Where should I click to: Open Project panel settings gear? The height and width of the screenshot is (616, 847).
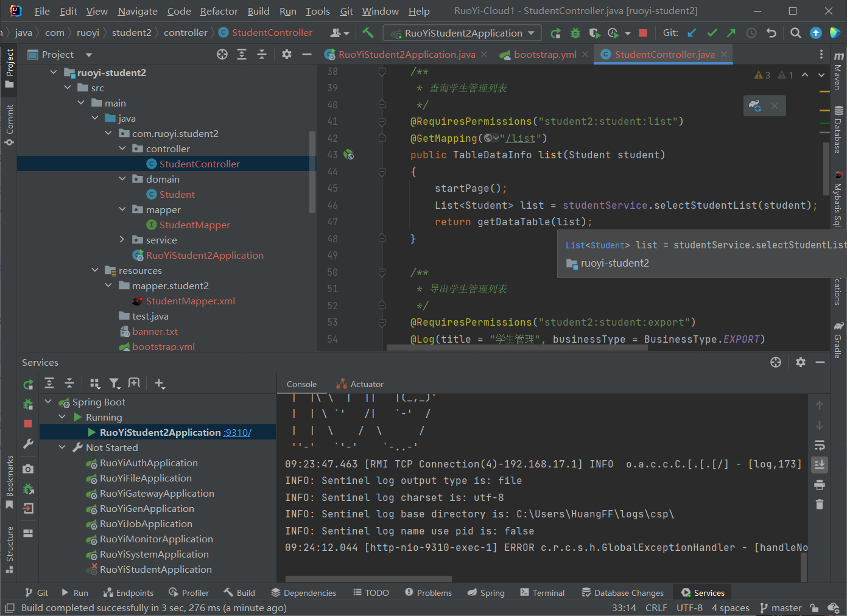point(287,55)
